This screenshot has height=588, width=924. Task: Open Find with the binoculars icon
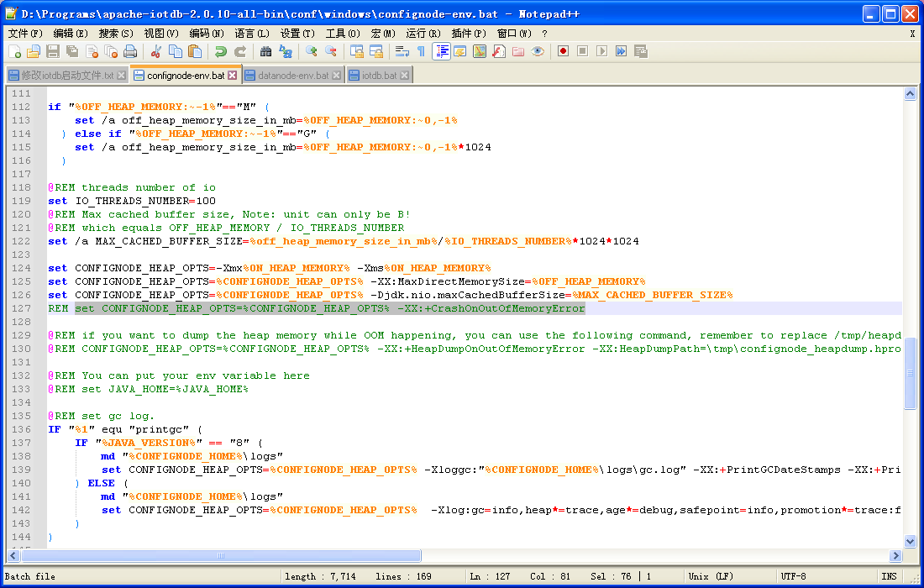265,52
